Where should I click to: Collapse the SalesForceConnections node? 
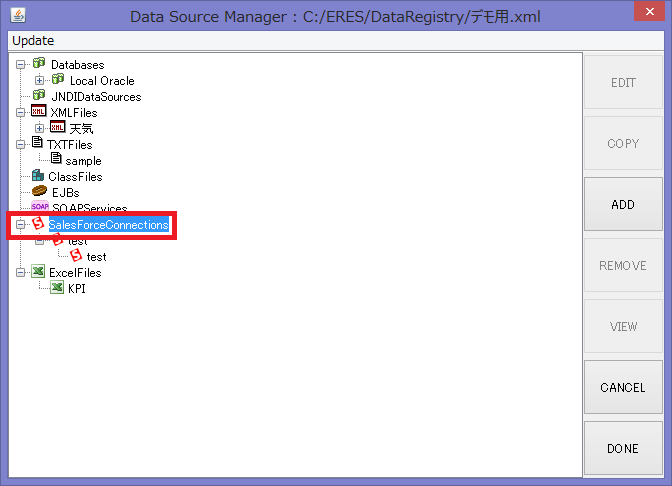pyautogui.click(x=20, y=225)
